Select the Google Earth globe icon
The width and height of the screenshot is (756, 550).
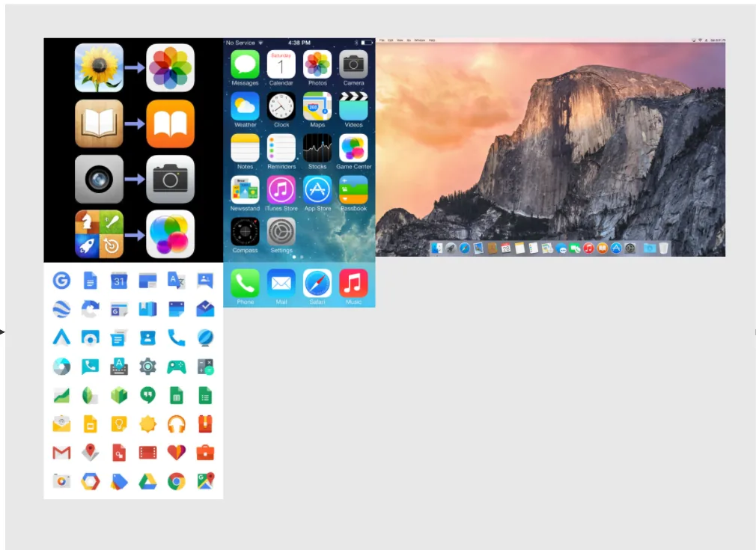click(61, 309)
